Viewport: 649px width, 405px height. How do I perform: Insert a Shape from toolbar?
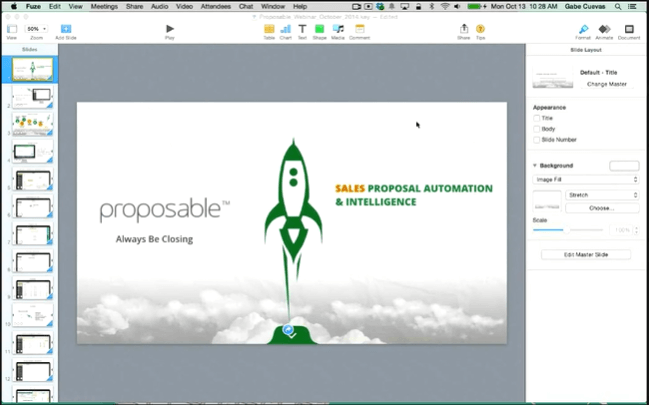point(319,29)
